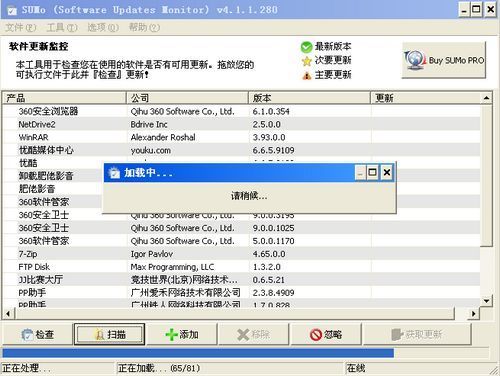Click the icon on 获取更新
This screenshot has height=376, width=500.
(397, 335)
